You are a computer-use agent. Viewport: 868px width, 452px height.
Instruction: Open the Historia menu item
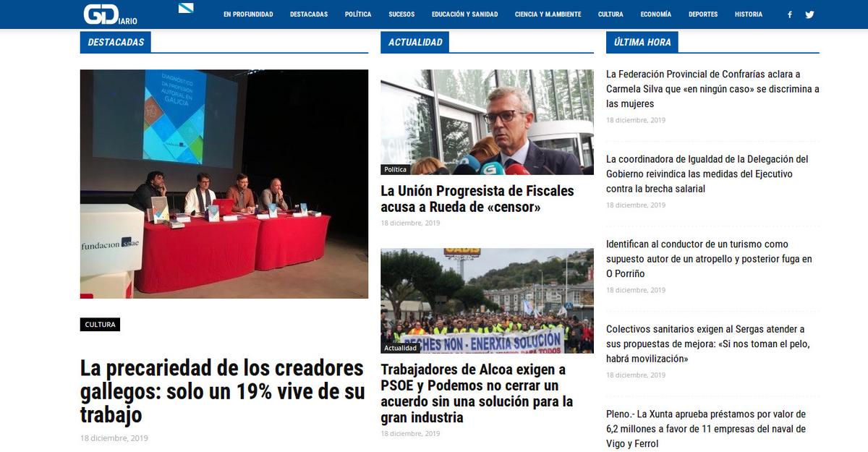click(x=749, y=14)
